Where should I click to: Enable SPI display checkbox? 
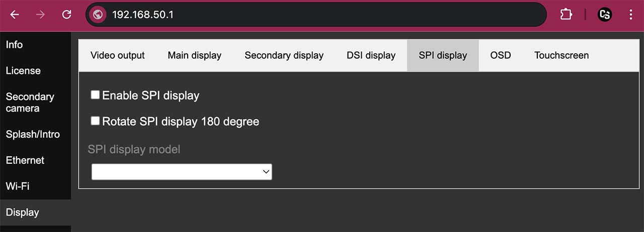[95, 94]
